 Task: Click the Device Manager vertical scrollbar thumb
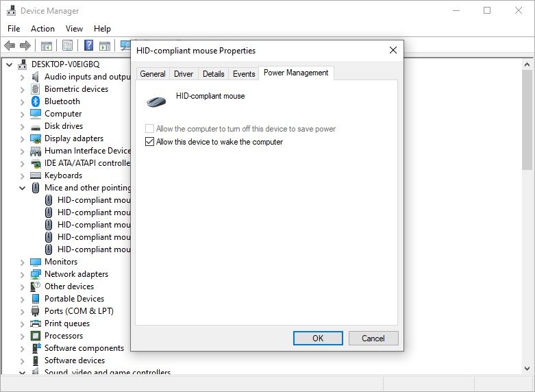pos(527,119)
